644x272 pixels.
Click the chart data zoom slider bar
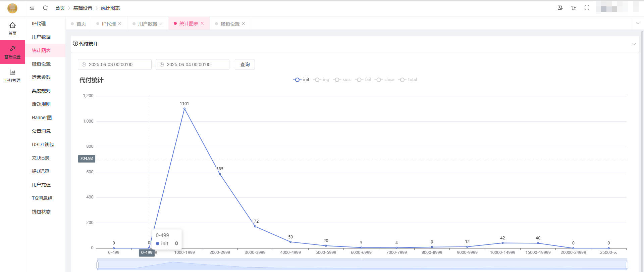[x=362, y=264]
